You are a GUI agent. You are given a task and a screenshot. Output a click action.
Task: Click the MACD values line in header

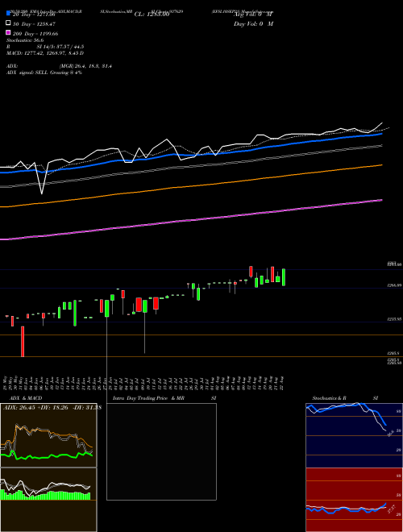pyautogui.click(x=45, y=53)
